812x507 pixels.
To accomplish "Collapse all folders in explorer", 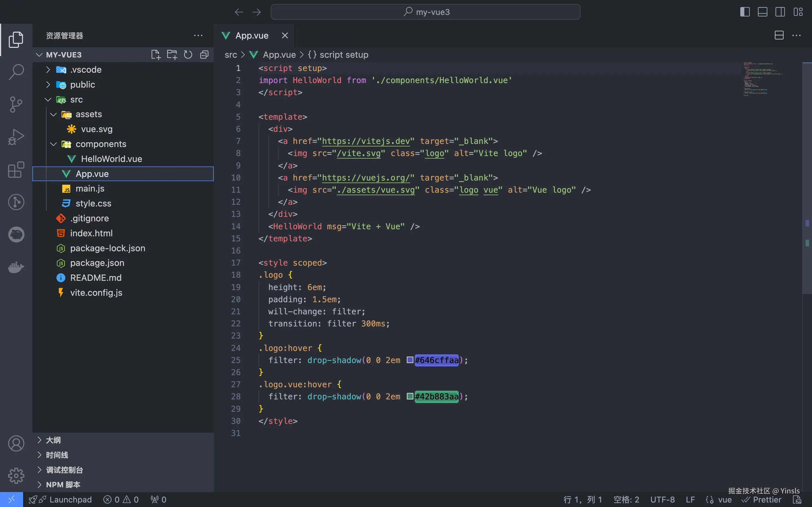I will [x=204, y=55].
